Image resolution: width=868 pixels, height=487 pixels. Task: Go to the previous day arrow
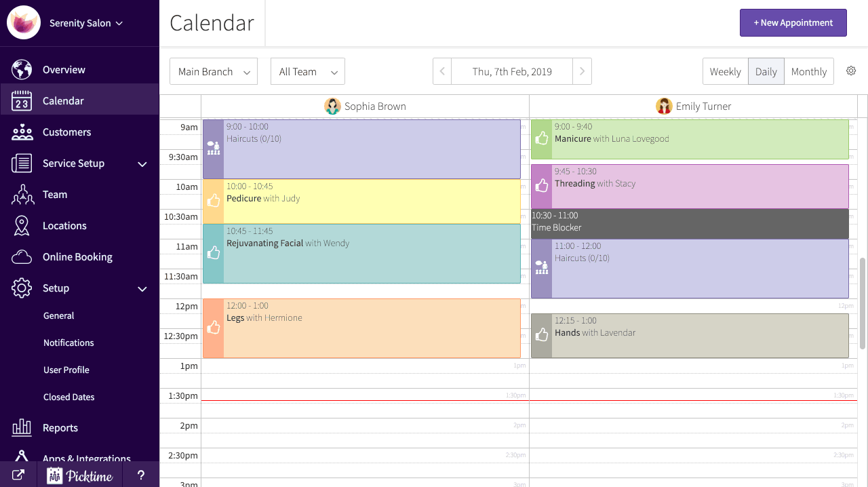(x=442, y=71)
